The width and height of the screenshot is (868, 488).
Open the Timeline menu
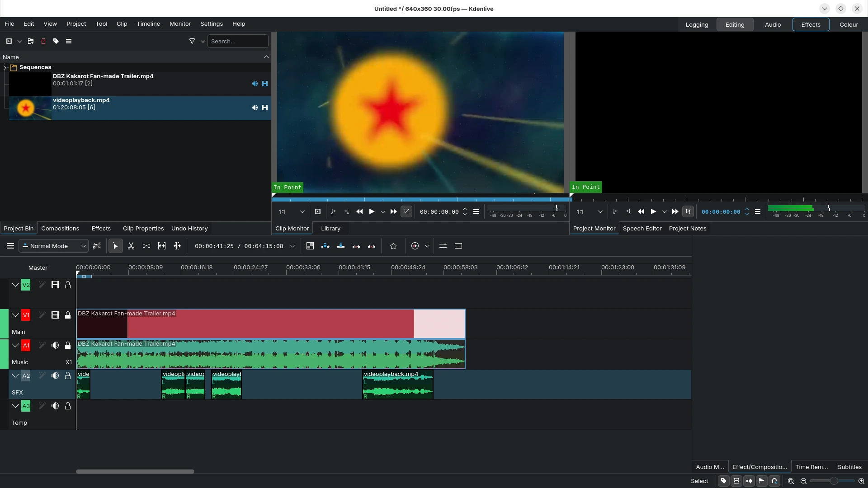[x=148, y=24]
